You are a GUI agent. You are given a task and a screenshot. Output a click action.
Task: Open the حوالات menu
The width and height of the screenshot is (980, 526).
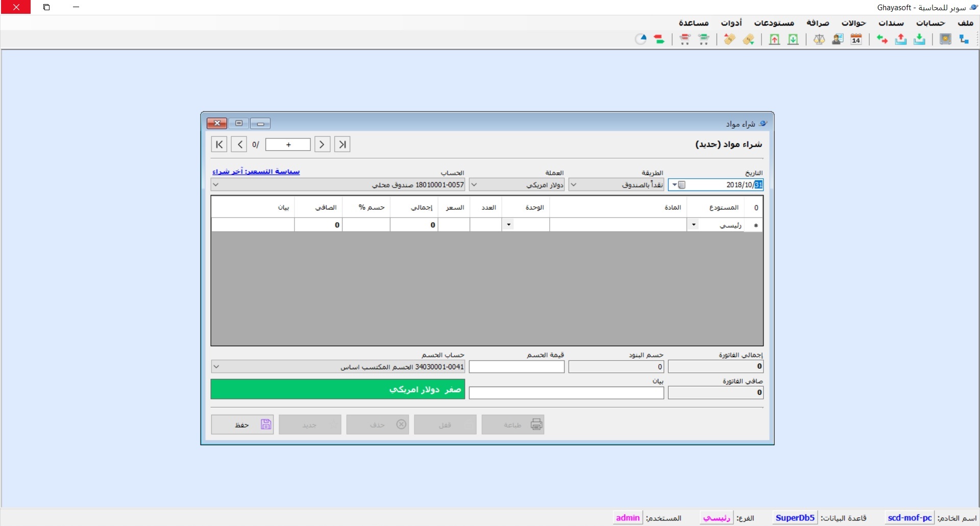tap(854, 23)
